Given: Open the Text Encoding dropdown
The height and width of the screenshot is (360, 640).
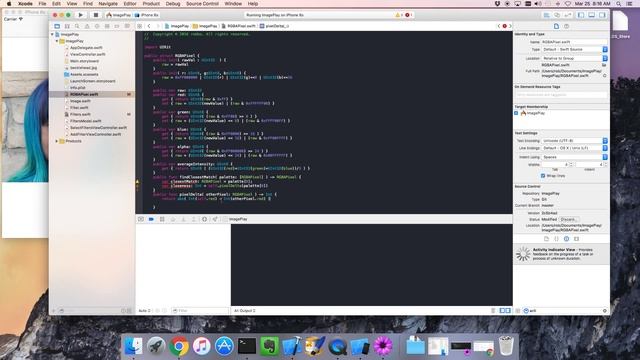Looking at the screenshot, I should pos(575,141).
